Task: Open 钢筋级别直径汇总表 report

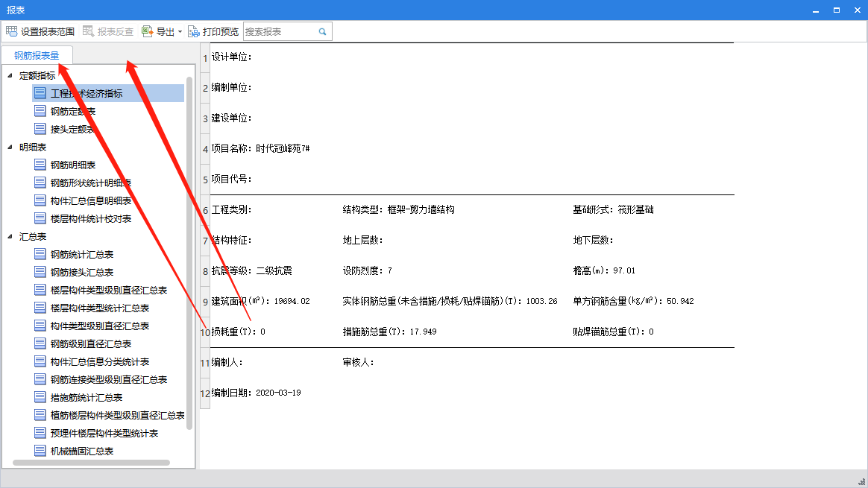Action: (x=91, y=343)
